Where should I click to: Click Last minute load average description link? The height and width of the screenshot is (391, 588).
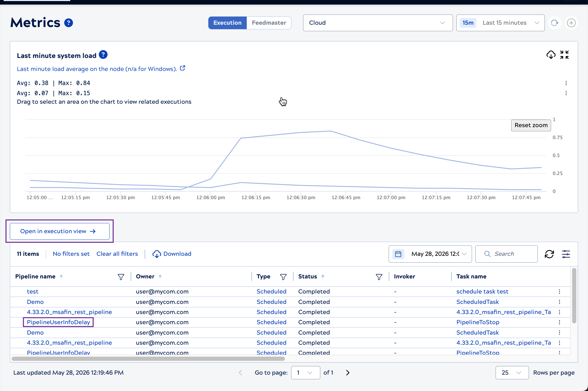pos(97,69)
